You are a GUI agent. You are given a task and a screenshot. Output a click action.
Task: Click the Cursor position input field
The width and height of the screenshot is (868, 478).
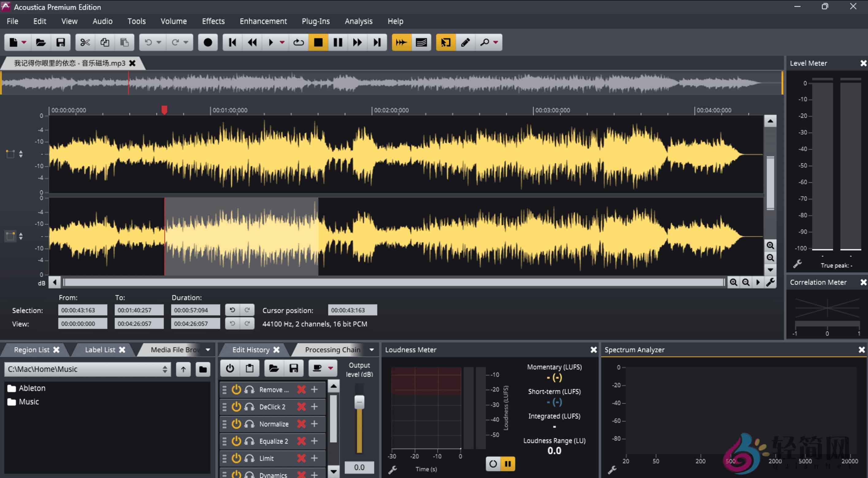pos(352,310)
